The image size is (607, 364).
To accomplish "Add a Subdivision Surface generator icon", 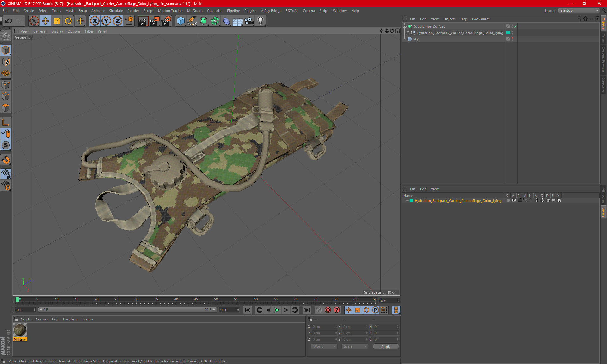I will [204, 21].
